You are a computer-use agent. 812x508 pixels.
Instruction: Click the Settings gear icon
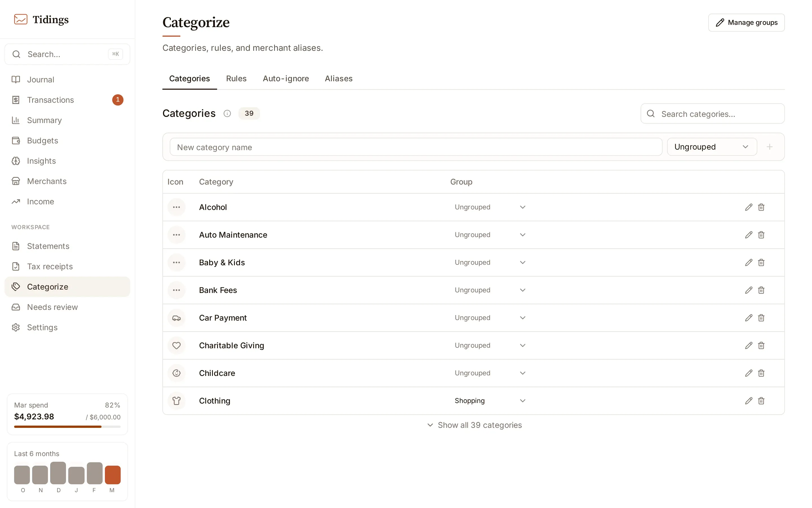[16, 327]
